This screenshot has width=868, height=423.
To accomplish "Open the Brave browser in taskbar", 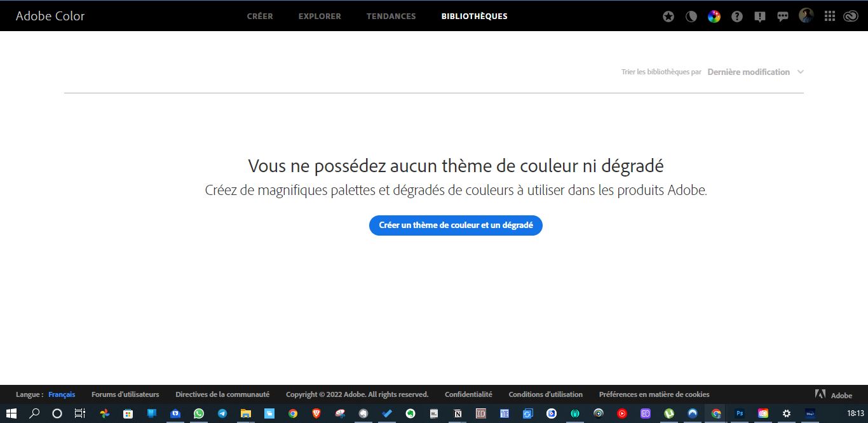I will (x=316, y=413).
